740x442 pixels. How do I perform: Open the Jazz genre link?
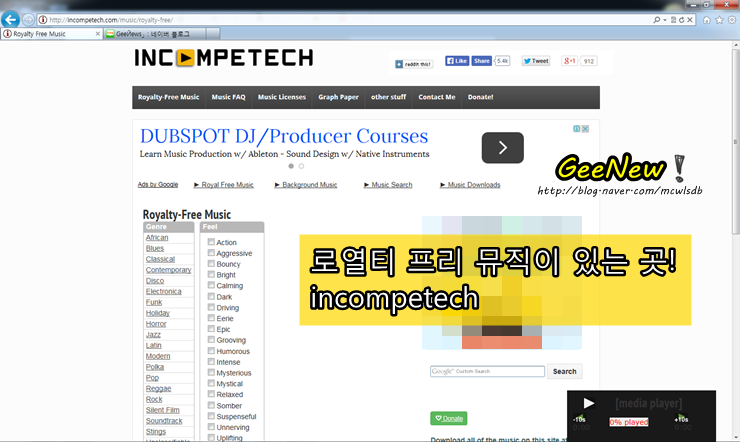(x=153, y=334)
